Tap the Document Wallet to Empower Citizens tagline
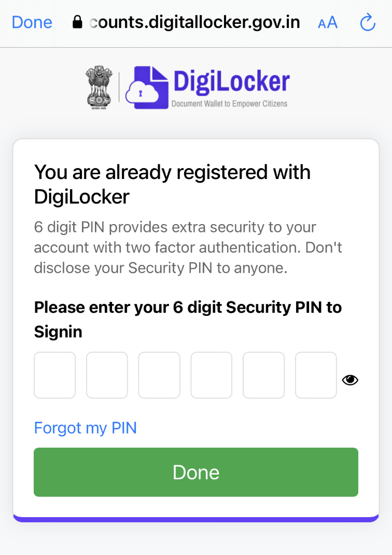392x555 pixels. pos(229,104)
